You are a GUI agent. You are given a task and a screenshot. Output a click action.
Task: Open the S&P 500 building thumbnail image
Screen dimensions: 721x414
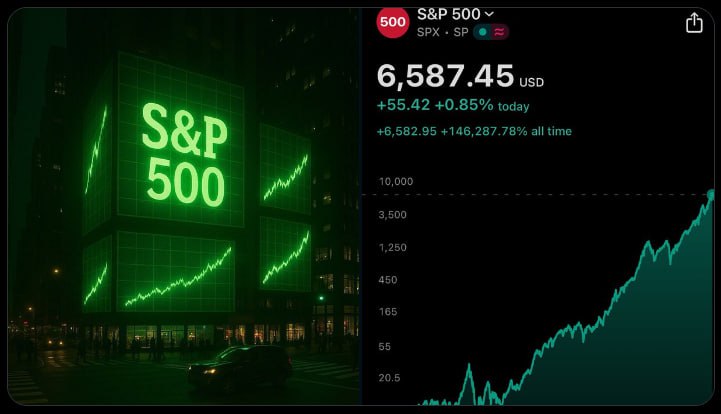184,207
